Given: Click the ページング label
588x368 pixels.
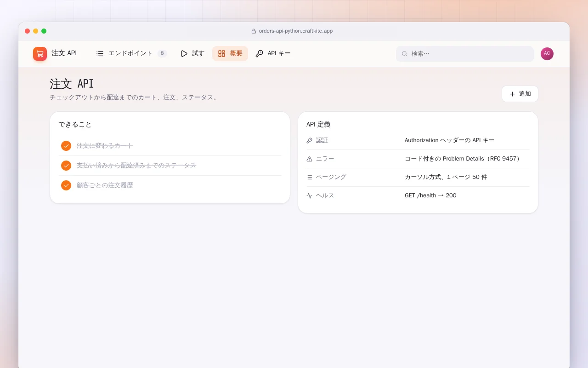Looking at the screenshot, I should (331, 177).
